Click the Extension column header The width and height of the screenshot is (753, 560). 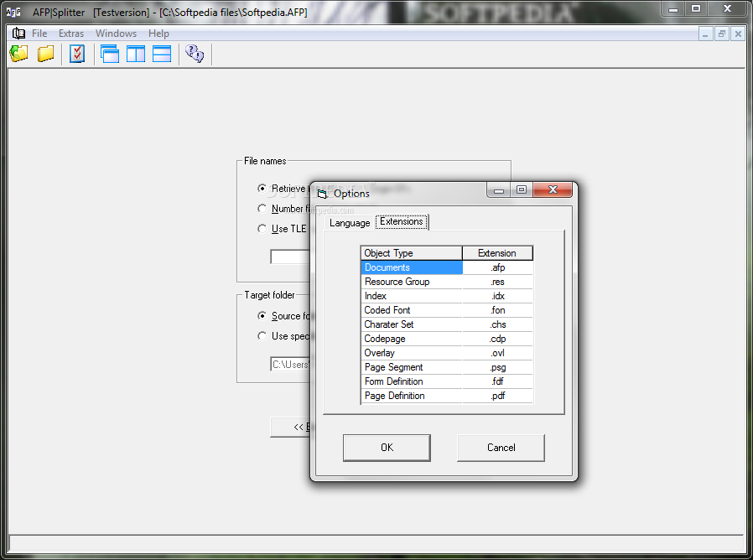click(497, 253)
